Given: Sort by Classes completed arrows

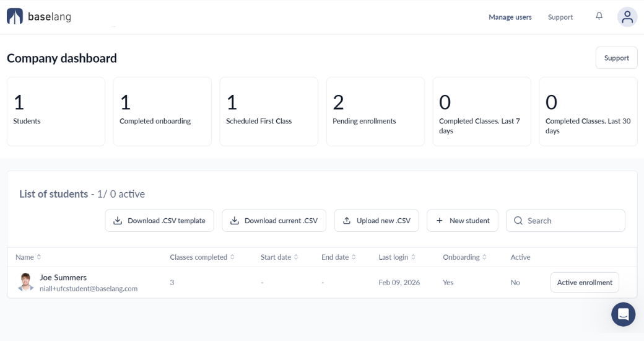Looking at the screenshot, I should [232, 257].
